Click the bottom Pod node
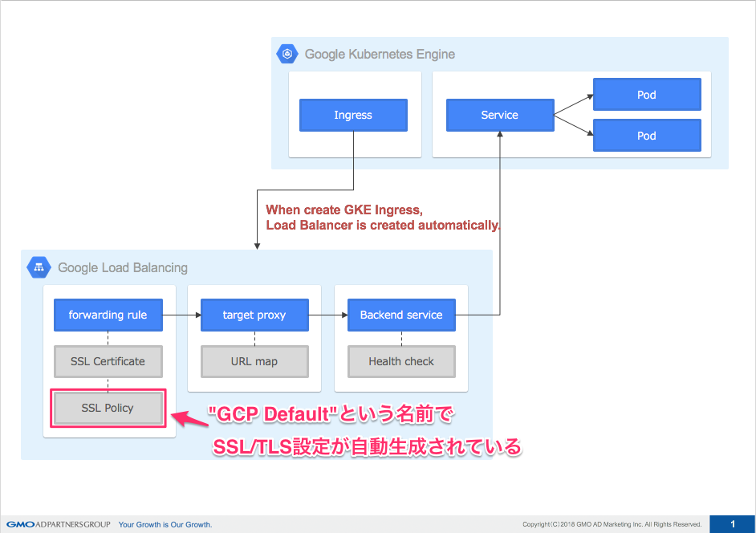 coord(647,135)
